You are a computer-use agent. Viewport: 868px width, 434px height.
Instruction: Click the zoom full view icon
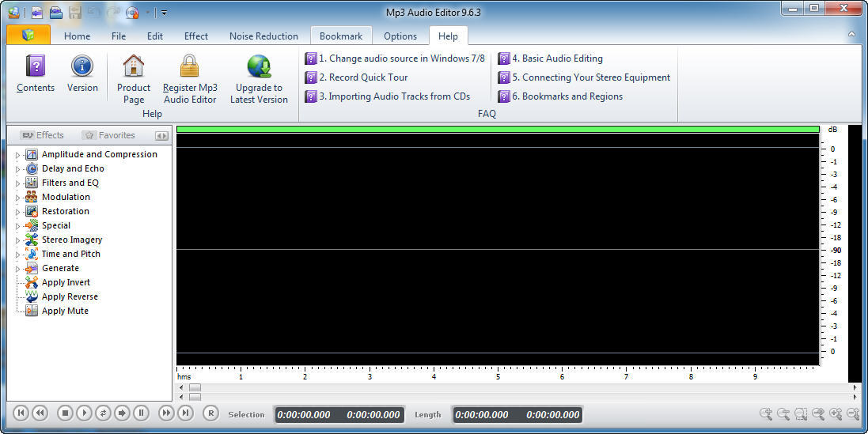pos(818,414)
